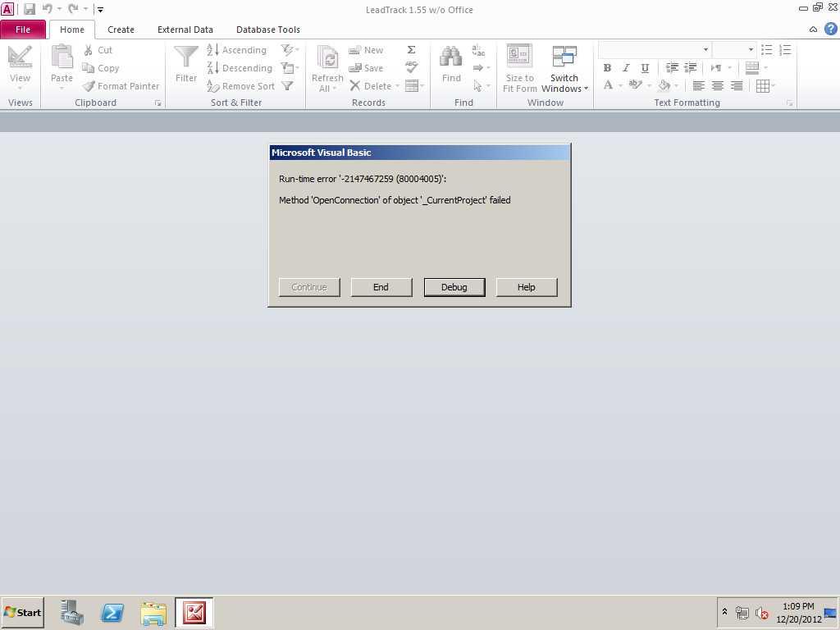840x630 pixels.
Task: Click the alternate row color icon
Action: 752,67
